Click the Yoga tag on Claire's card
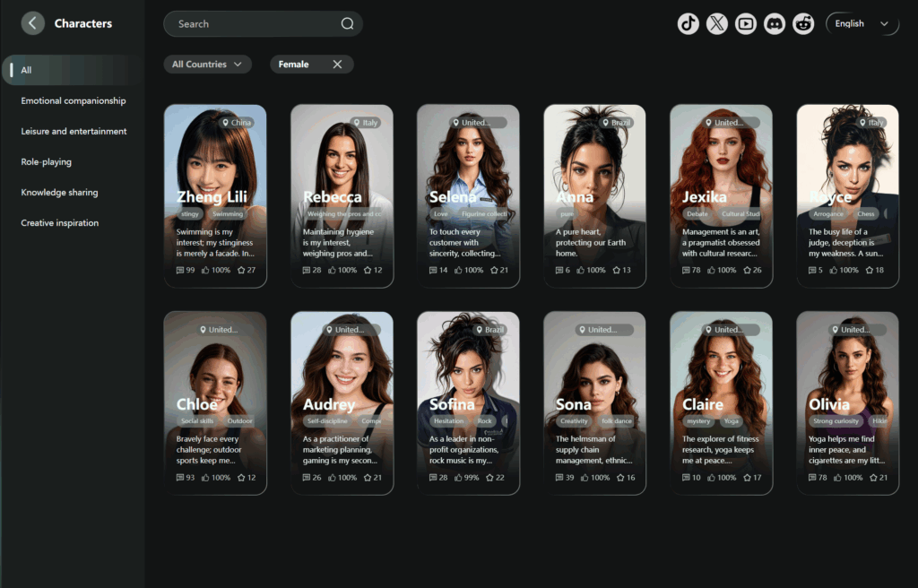Viewport: 918px width, 588px height. (x=731, y=421)
